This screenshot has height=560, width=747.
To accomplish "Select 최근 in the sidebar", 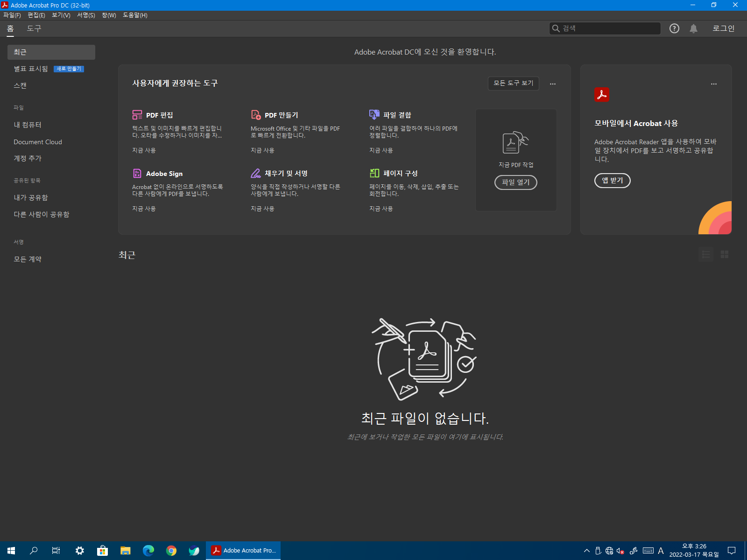I will 51,52.
